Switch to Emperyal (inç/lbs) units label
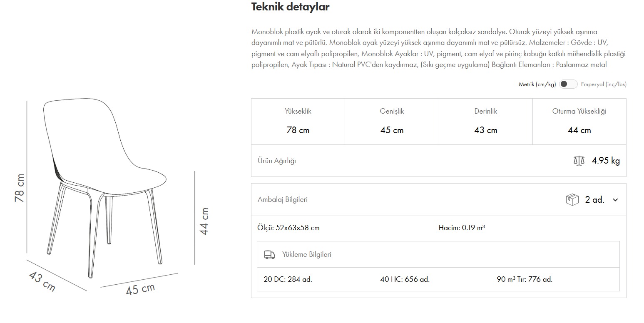Screen dimensions: 644x323 pyautogui.click(x=604, y=84)
